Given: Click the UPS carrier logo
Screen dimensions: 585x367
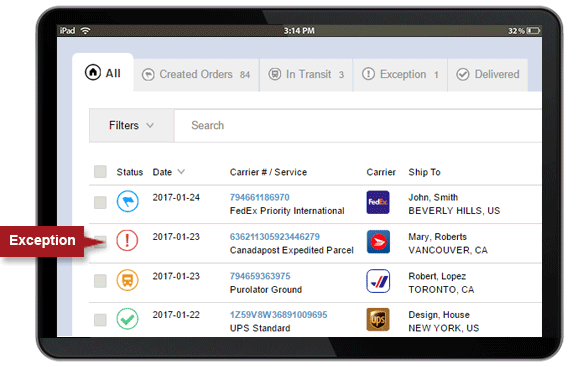Looking at the screenshot, I should (x=378, y=320).
